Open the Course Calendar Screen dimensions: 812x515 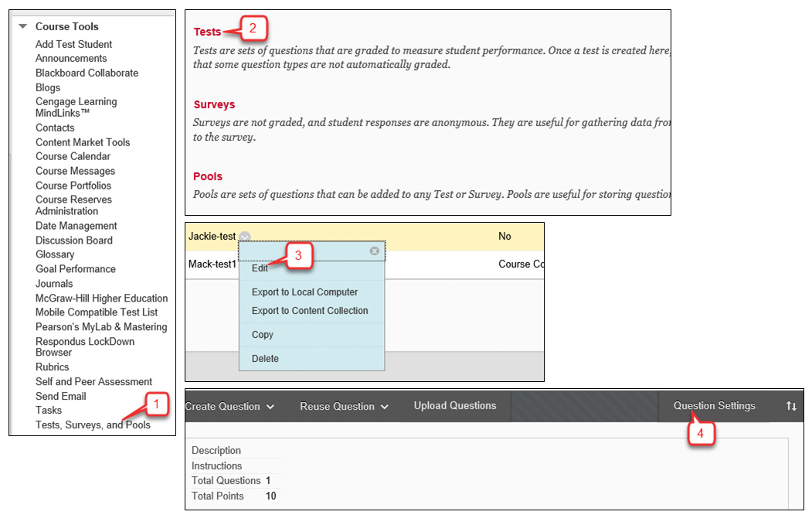pyautogui.click(x=73, y=156)
